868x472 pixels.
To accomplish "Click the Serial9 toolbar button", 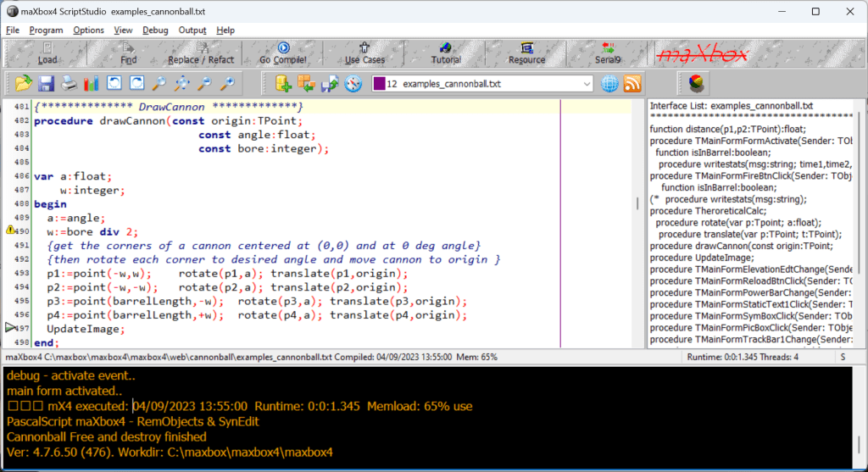I will pos(608,53).
